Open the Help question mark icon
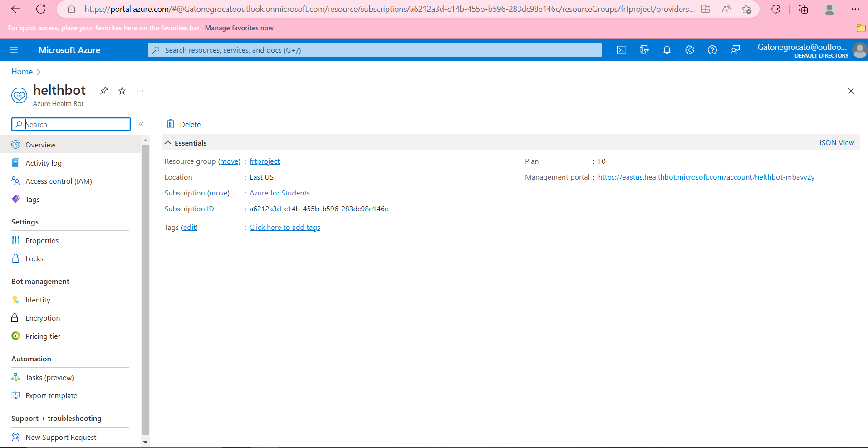 [712, 50]
